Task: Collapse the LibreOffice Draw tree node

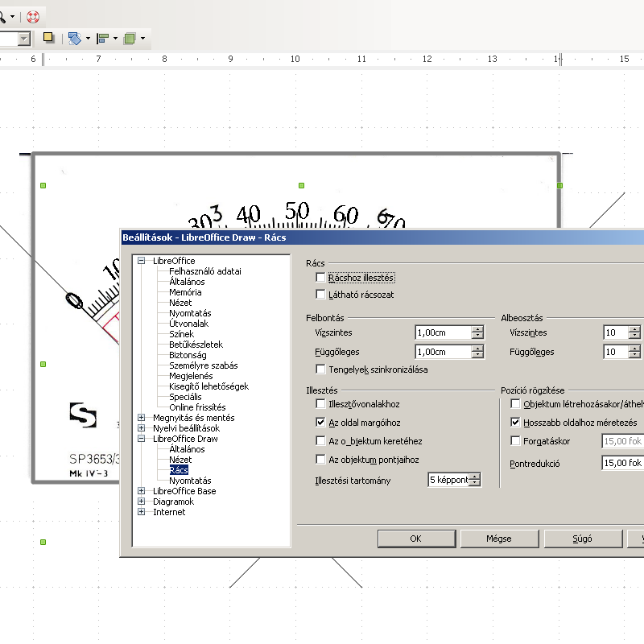Action: click(x=142, y=439)
